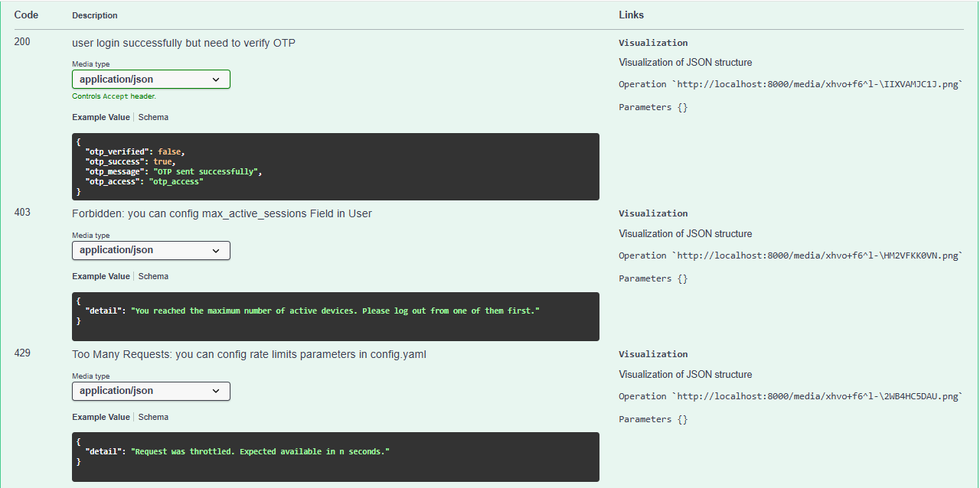
Task: Click the Parameters {} text of the 403 response
Action: pyautogui.click(x=653, y=279)
